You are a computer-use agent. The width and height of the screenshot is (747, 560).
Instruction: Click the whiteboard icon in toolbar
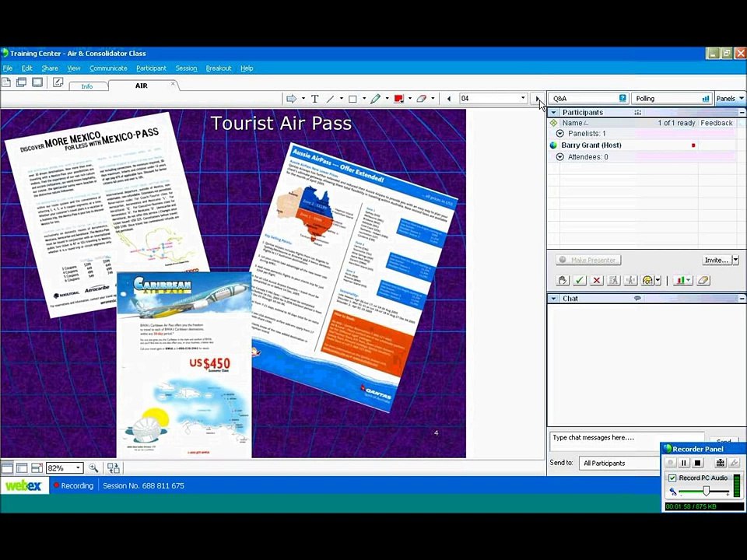coord(58,82)
